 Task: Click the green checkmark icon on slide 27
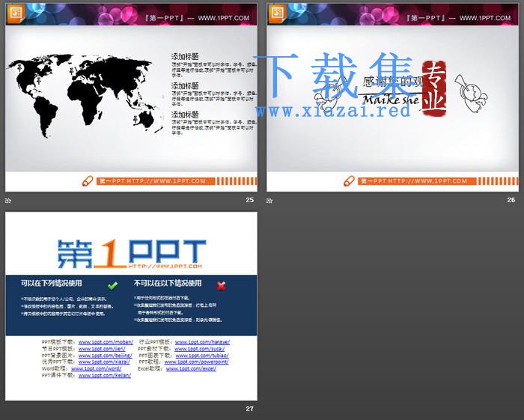pos(112,286)
